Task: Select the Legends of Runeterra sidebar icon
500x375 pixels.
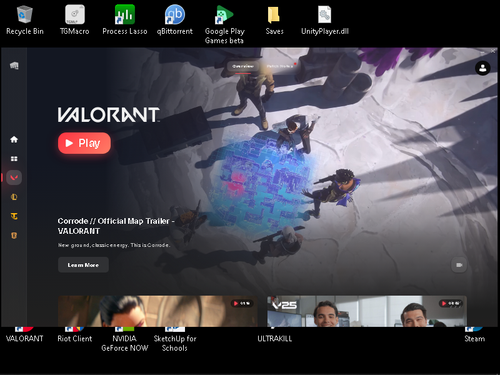Action: coord(14,235)
